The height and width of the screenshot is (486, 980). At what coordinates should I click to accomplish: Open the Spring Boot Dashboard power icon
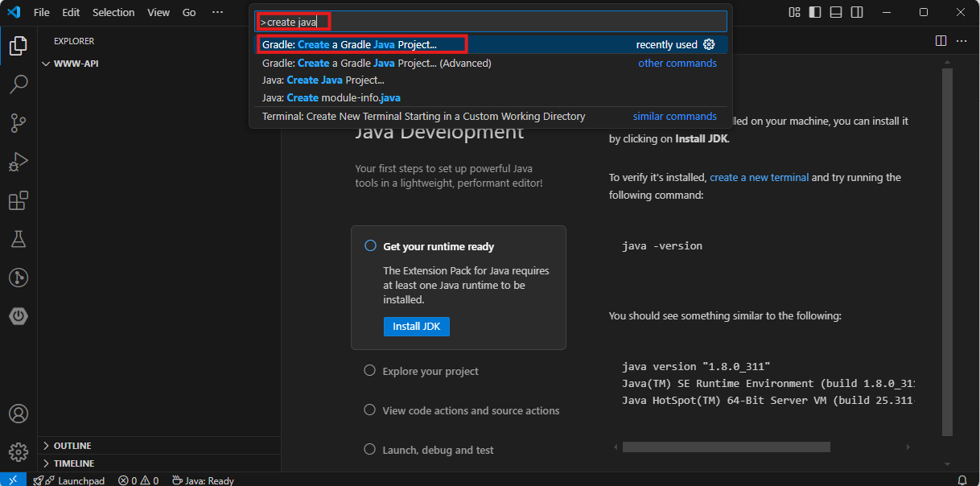[18, 316]
